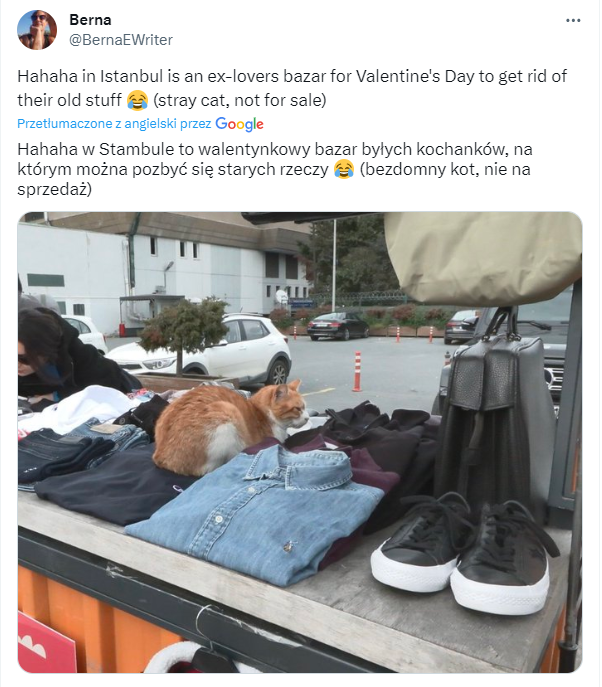
Task: Click the laughing emoji in the Polish translation
Action: [344, 169]
